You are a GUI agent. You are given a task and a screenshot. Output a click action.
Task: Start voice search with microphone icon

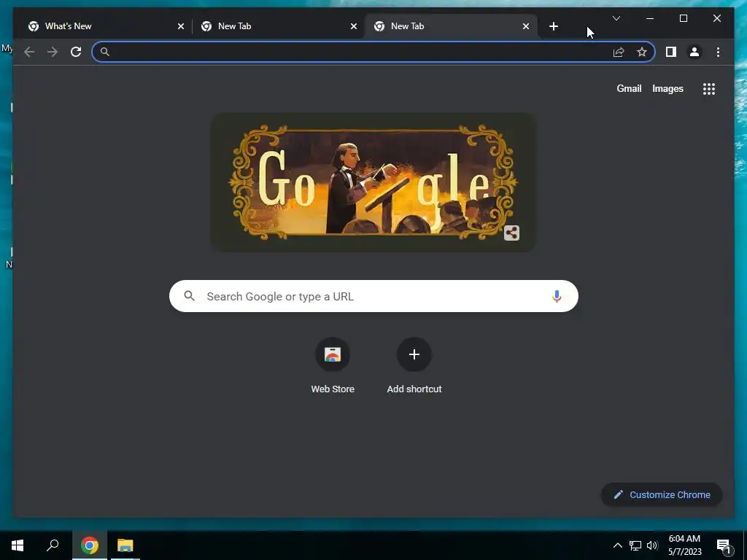pyautogui.click(x=557, y=296)
